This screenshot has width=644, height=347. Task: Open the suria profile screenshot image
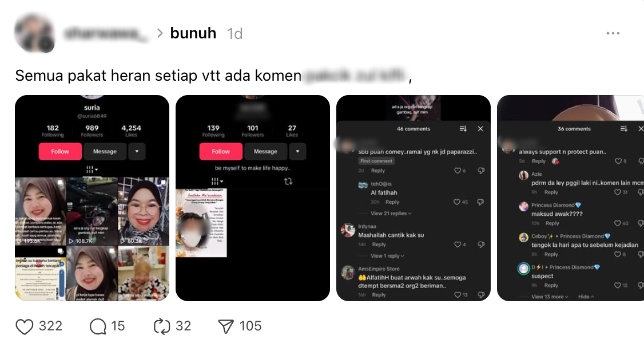(92, 198)
